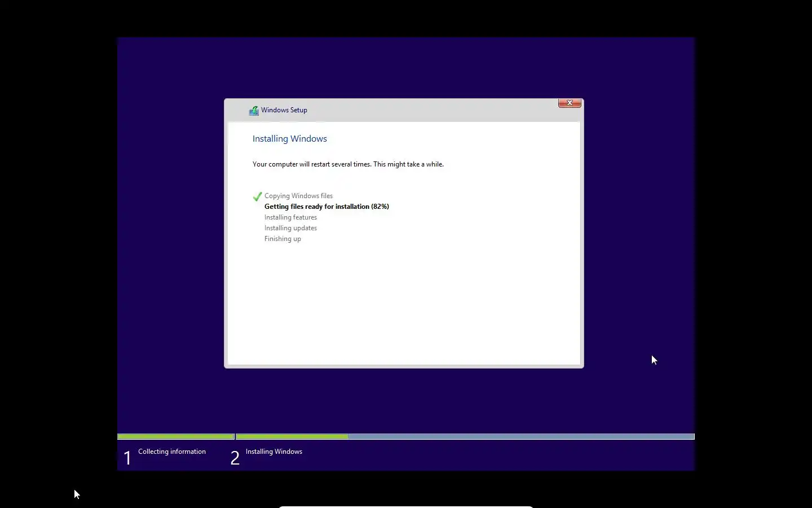Click the 'Installing Windows' stage label at bottom
This screenshot has height=508, width=812.
coord(274,452)
